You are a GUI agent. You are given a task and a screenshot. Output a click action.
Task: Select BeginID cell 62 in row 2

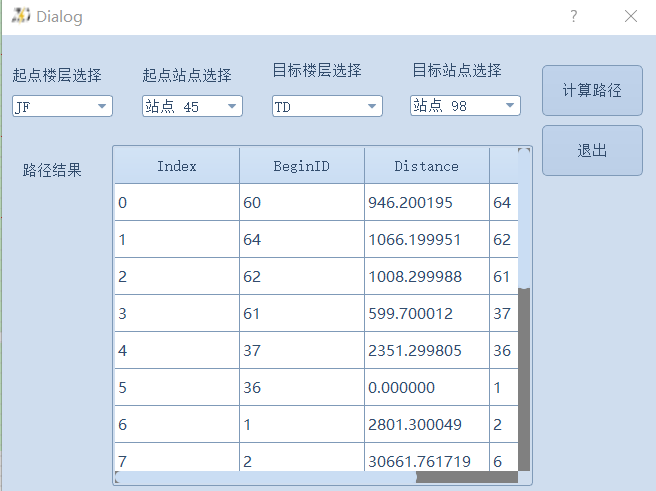[302, 276]
